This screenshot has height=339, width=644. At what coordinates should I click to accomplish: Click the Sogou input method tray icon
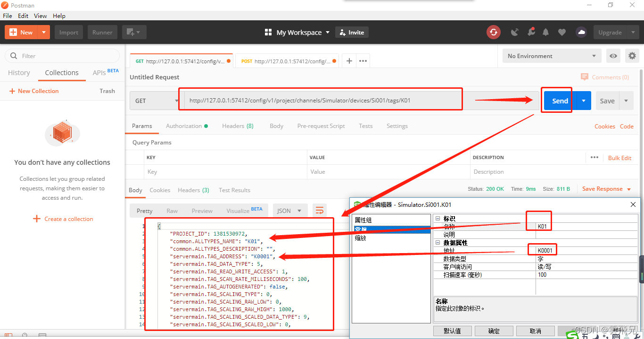pyautogui.click(x=572, y=335)
